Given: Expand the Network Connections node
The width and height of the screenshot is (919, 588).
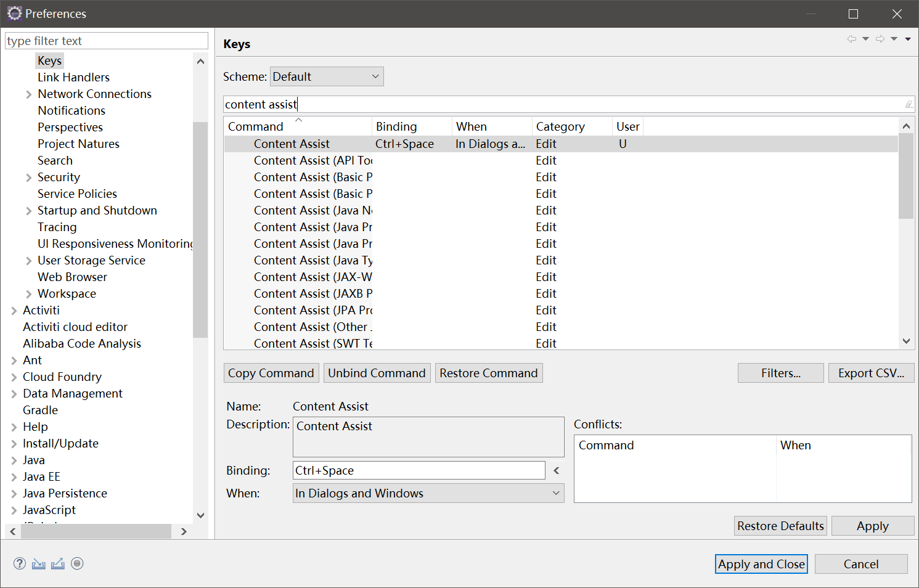Looking at the screenshot, I should coord(29,94).
